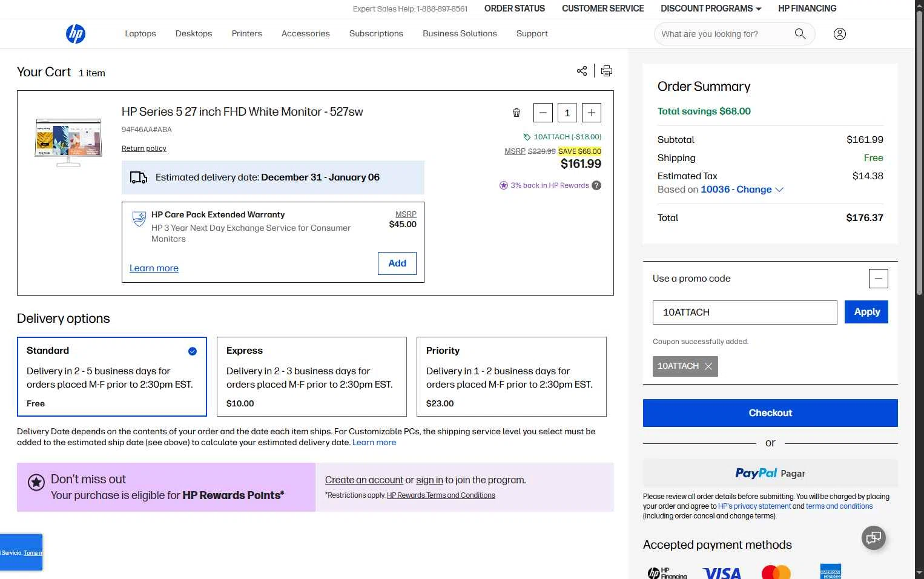This screenshot has height=579, width=924.
Task: Click the HP Financing payment logo
Action: tap(667, 573)
